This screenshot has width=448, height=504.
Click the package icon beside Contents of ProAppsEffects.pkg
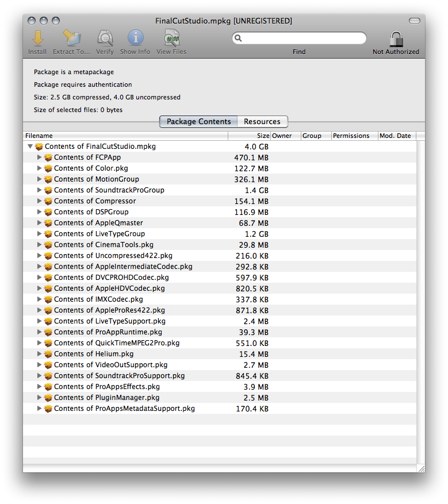[48, 387]
